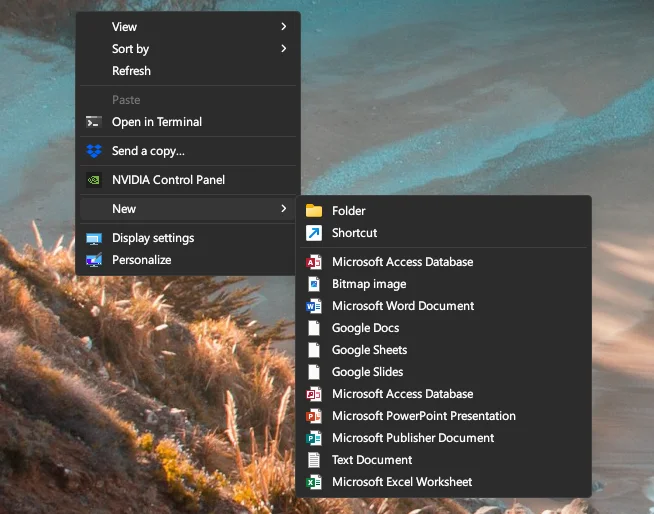Click the Shortcut label in the New submenu
This screenshot has height=514, width=654.
[x=355, y=233]
